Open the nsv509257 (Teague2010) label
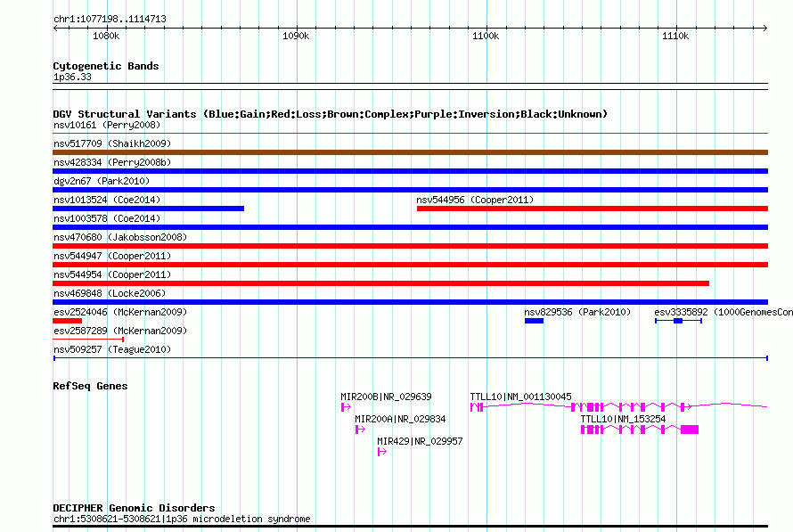This screenshot has width=793, height=532. pos(112,349)
